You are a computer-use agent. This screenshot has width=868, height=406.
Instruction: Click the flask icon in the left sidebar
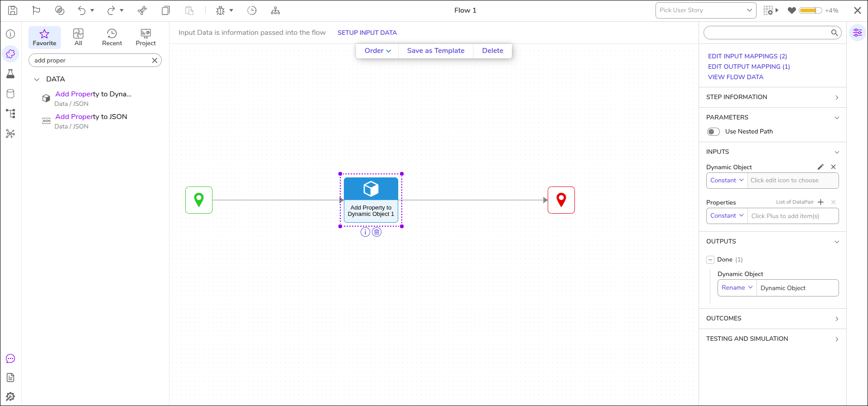click(10, 74)
